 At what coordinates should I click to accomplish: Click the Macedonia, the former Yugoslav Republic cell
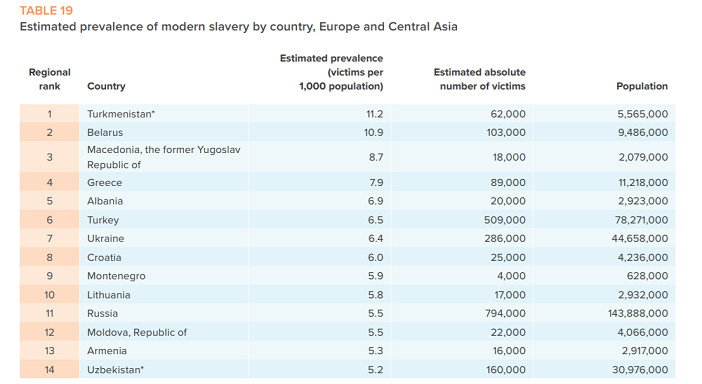pyautogui.click(x=163, y=157)
